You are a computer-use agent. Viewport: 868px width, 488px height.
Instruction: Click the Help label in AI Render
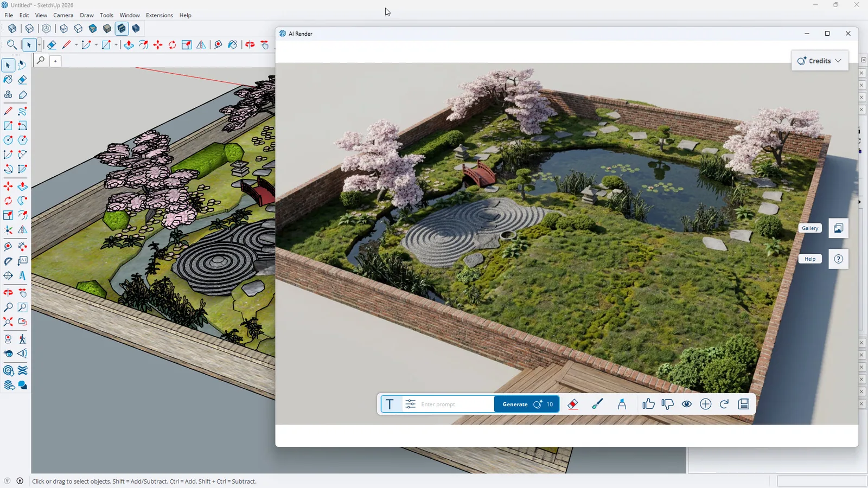pyautogui.click(x=810, y=259)
